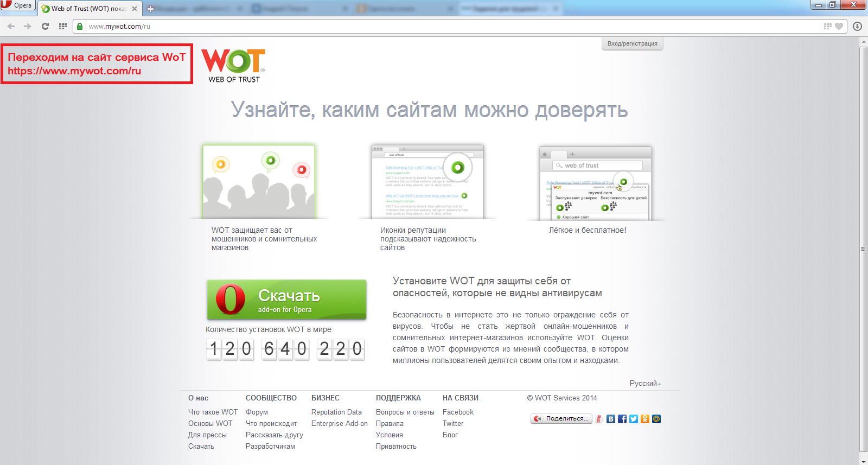The width and height of the screenshot is (868, 465).
Task: Reload the current page
Action: click(45, 26)
